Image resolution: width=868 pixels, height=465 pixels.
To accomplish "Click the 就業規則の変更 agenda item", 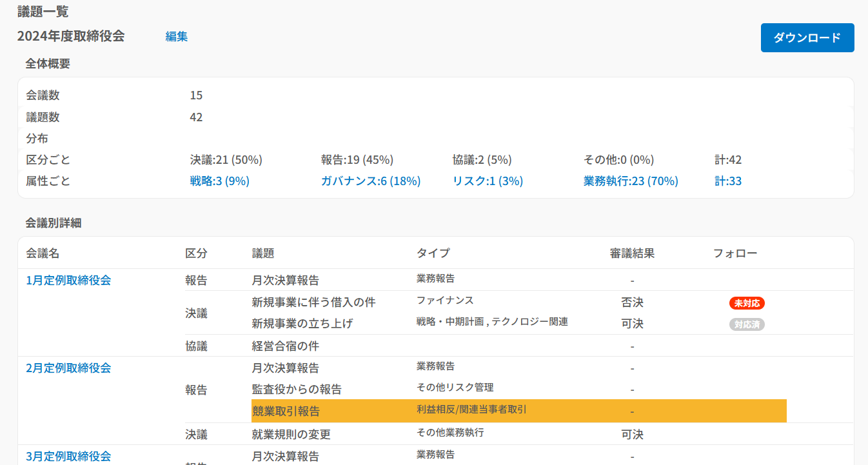I will pos(291,434).
